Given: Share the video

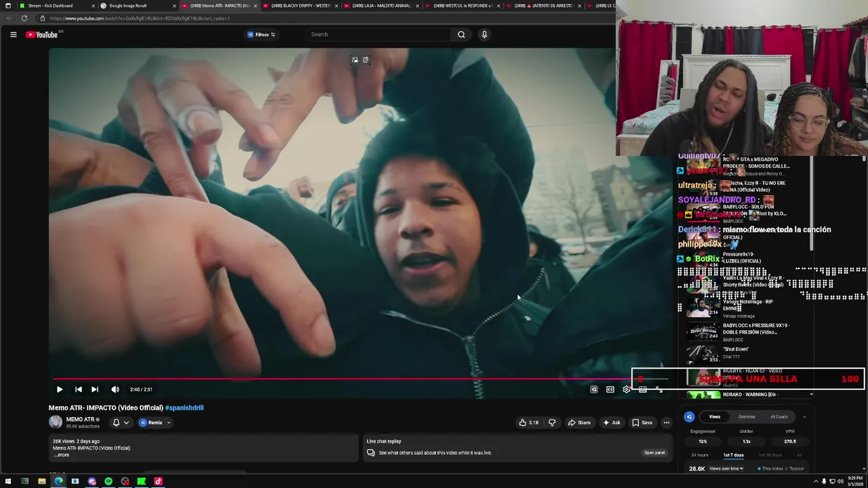Looking at the screenshot, I should (579, 422).
